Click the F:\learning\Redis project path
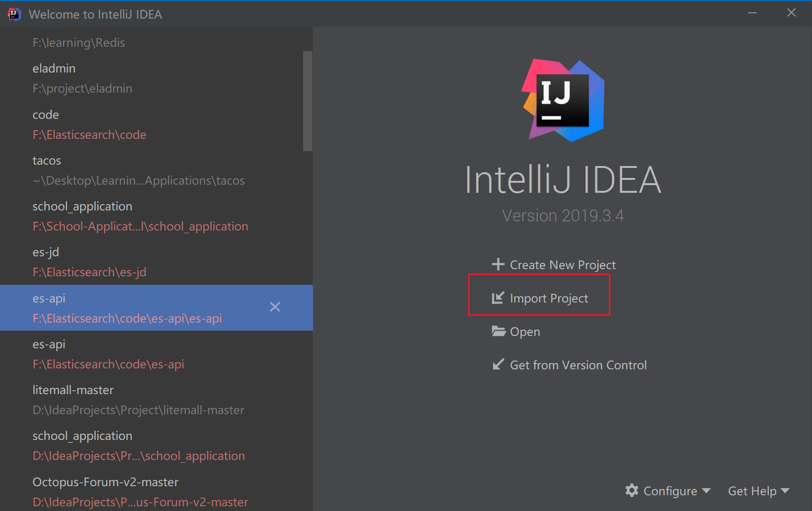Screen dimensions: 812x511 (79, 42)
